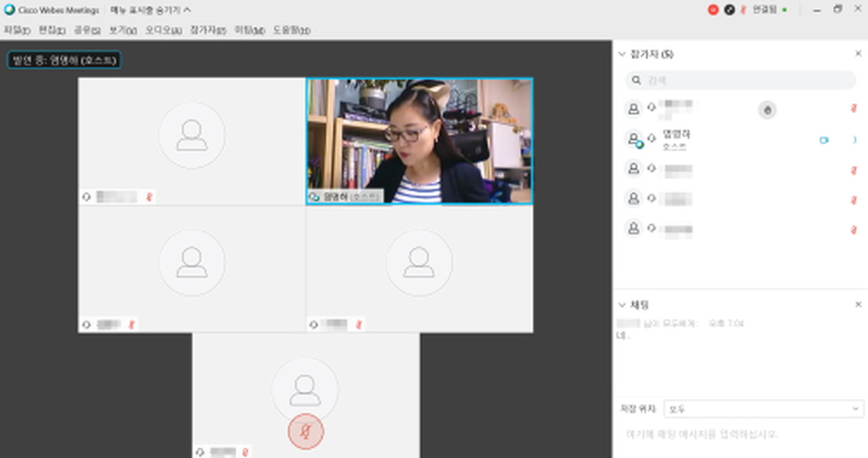
Task: Click the fourth participant's avatar icon
Action: click(x=634, y=198)
